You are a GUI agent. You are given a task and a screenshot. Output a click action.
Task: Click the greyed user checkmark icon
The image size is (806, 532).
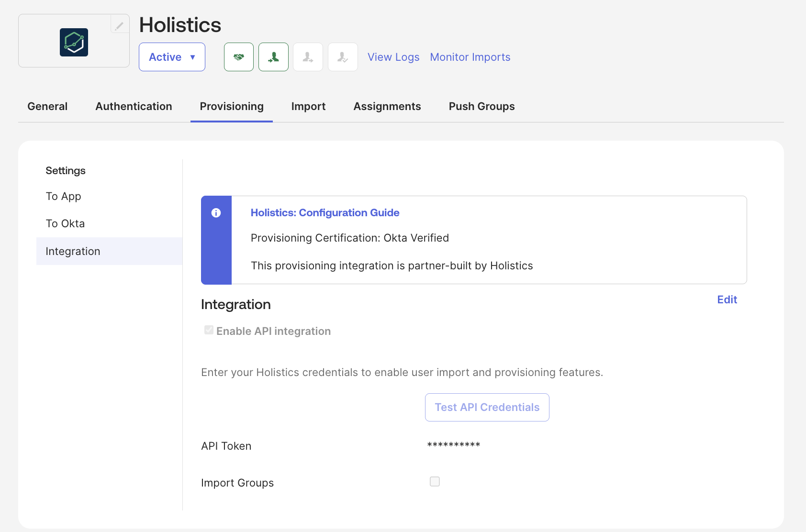(343, 57)
